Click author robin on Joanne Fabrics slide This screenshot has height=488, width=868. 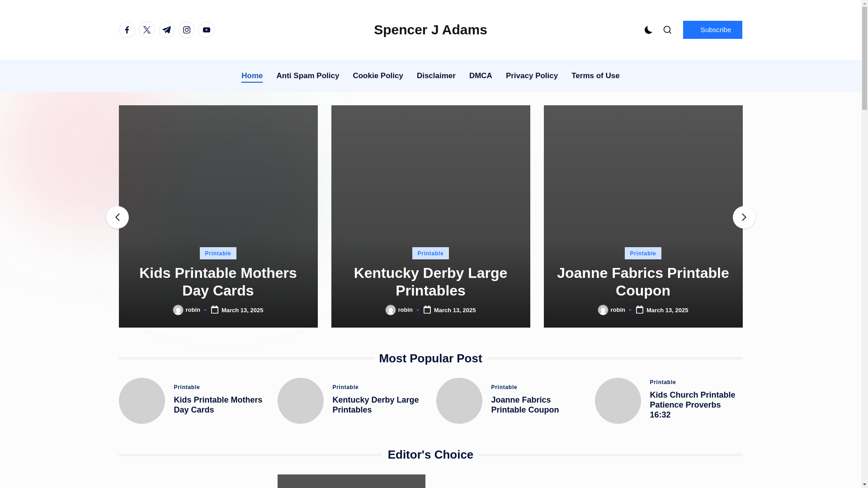(618, 310)
